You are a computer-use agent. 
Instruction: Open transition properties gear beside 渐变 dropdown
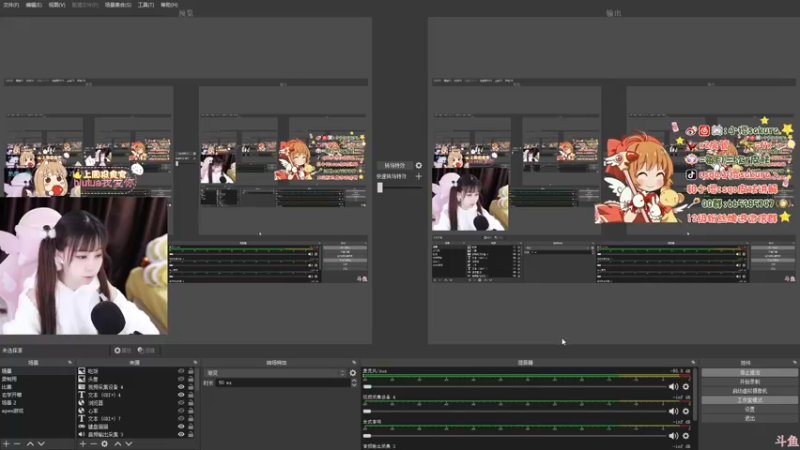click(353, 373)
